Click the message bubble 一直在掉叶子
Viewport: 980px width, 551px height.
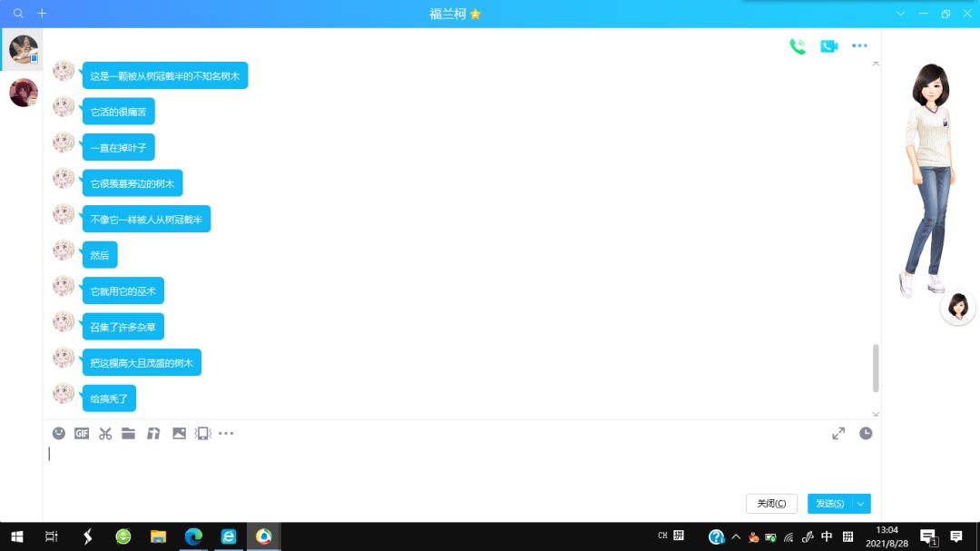click(119, 148)
